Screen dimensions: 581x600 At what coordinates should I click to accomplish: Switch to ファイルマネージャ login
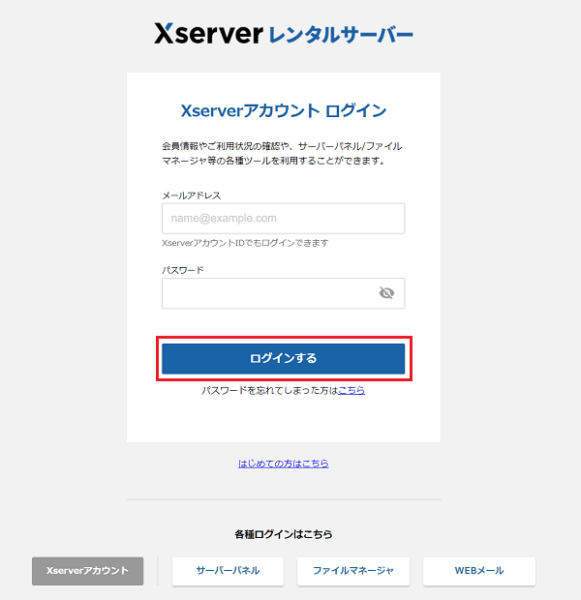[353, 571]
